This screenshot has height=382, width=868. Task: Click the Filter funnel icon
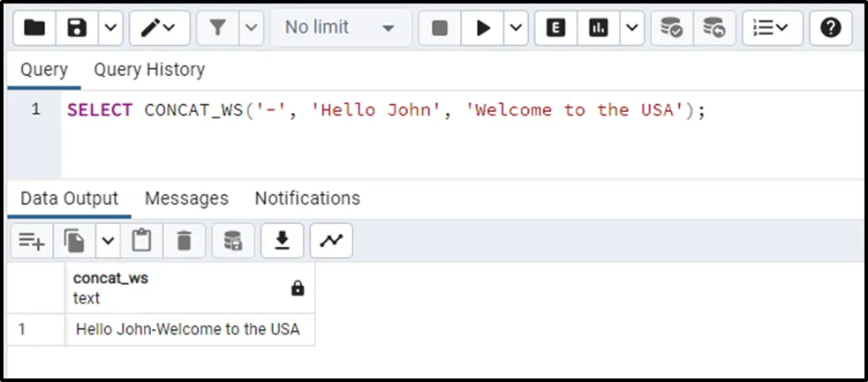[217, 28]
